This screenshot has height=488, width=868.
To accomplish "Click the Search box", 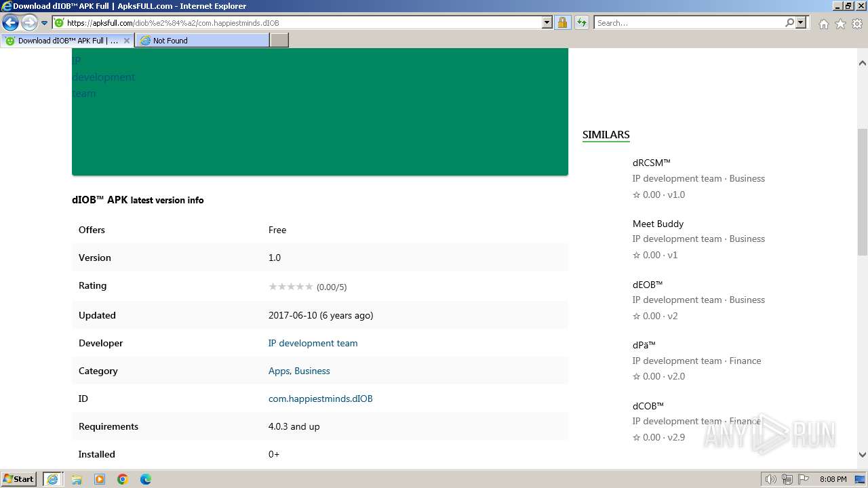I will pyautogui.click(x=688, y=23).
